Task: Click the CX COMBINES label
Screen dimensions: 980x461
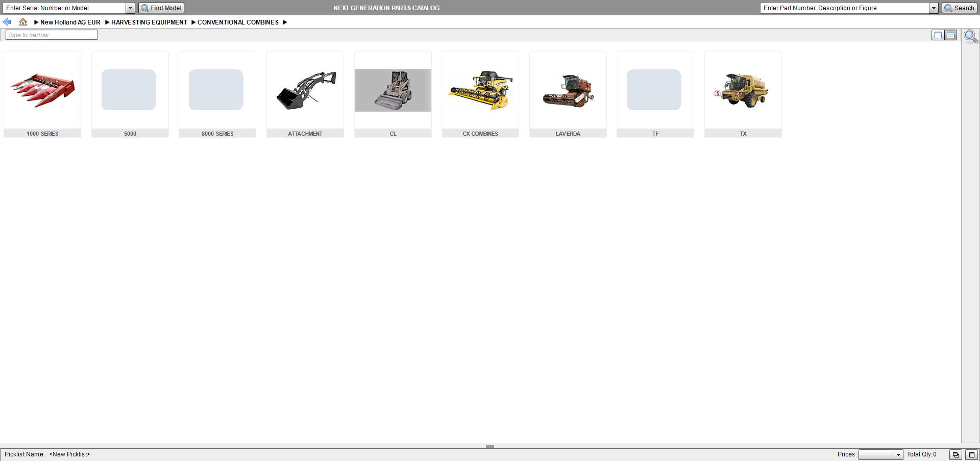Action: 480,134
